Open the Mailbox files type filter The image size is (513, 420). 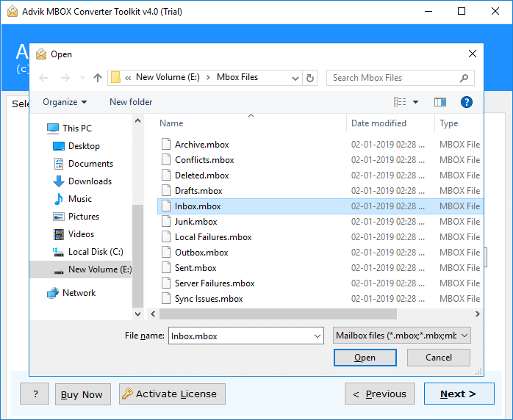[402, 336]
